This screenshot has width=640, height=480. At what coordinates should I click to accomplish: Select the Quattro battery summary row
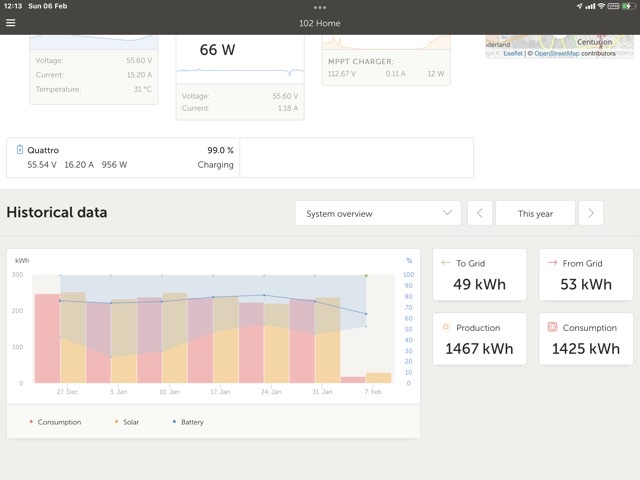(123, 158)
